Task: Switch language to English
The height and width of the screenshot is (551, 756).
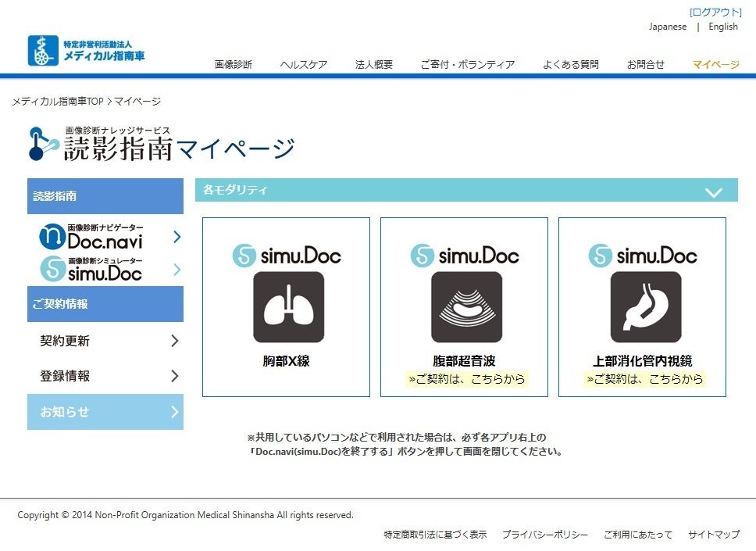Action: point(722,27)
